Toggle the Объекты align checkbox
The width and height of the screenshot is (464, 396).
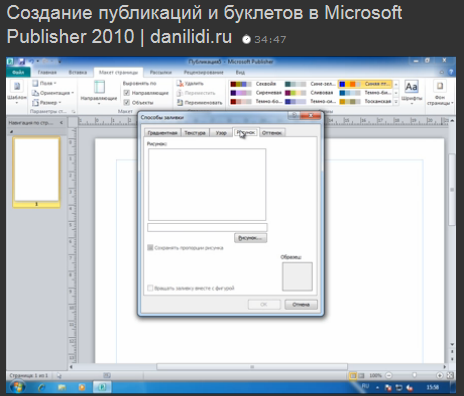(127, 103)
